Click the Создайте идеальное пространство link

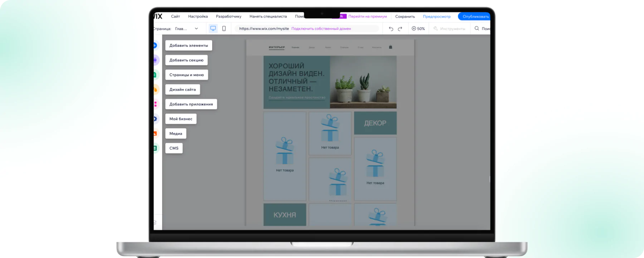297,98
